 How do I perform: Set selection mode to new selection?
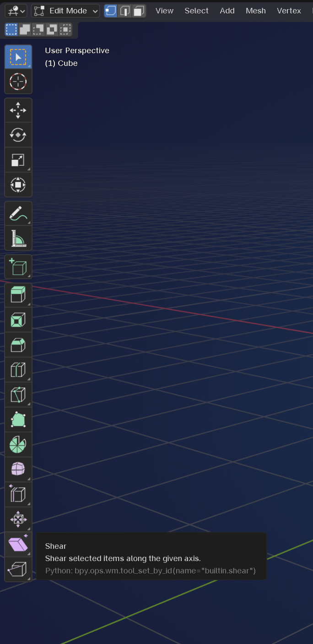(x=11, y=30)
